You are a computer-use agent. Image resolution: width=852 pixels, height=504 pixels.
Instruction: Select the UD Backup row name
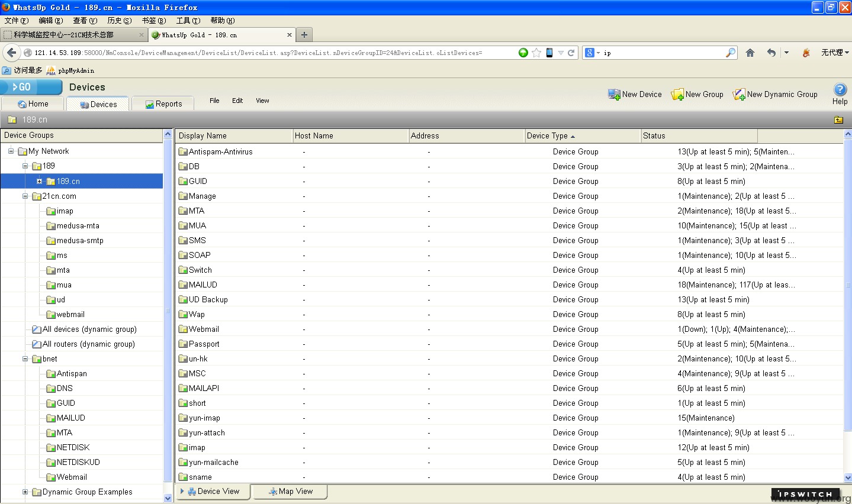pyautogui.click(x=208, y=299)
